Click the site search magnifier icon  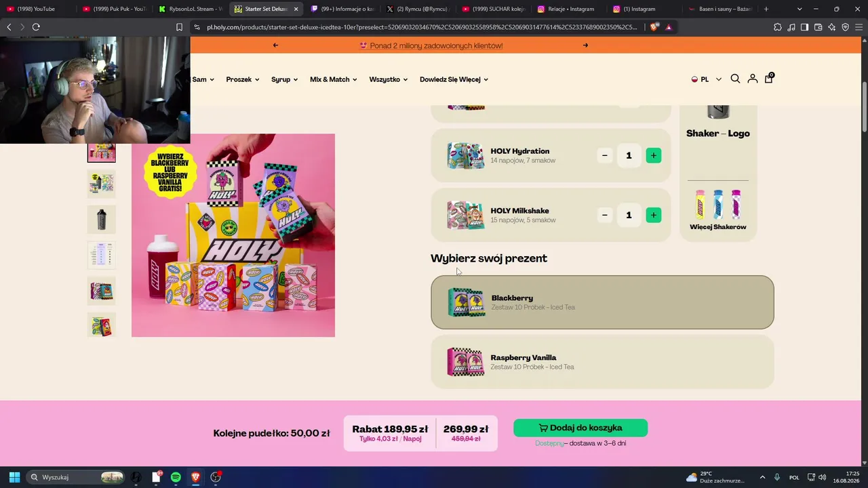(735, 79)
